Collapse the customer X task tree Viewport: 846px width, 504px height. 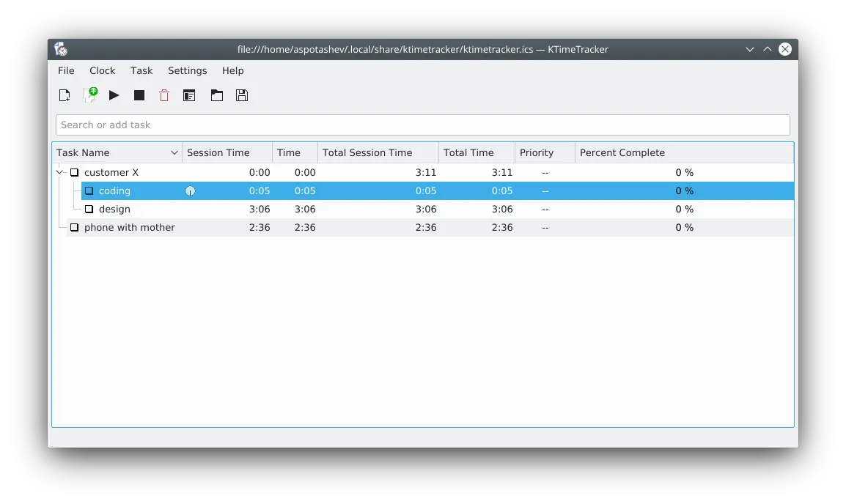[59, 172]
